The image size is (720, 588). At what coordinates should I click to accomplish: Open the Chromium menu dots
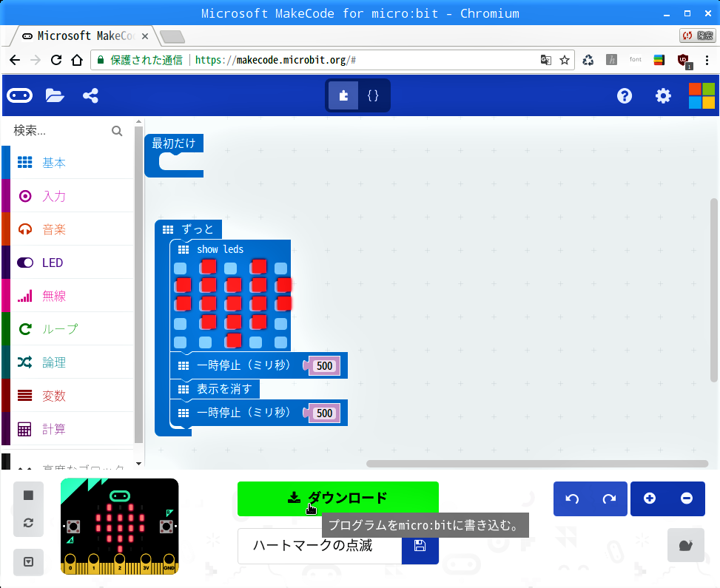point(707,60)
